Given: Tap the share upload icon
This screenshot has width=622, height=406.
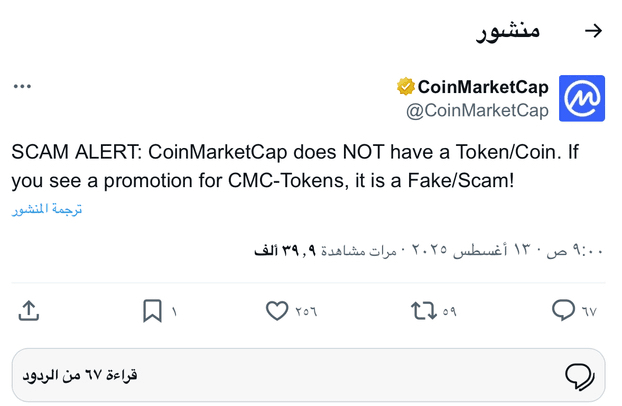Looking at the screenshot, I should (29, 310).
